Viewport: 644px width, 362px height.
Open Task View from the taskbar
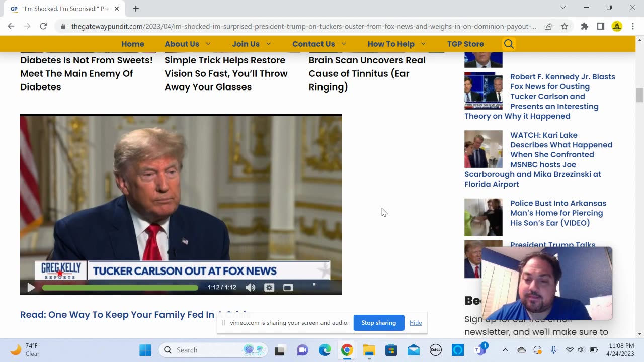(279, 350)
